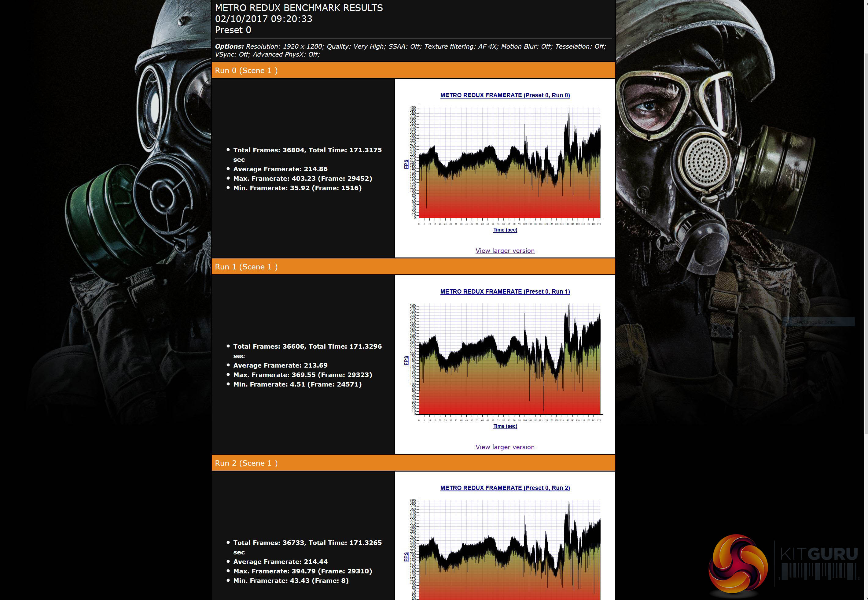
Task: Open 'View larger version' link under Run 0 chart
Action: click(x=505, y=251)
